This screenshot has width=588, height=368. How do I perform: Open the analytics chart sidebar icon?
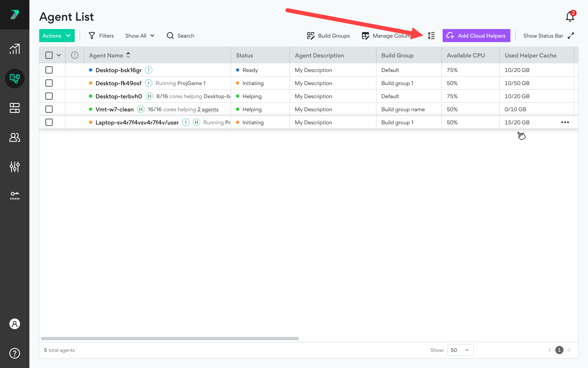(15, 49)
